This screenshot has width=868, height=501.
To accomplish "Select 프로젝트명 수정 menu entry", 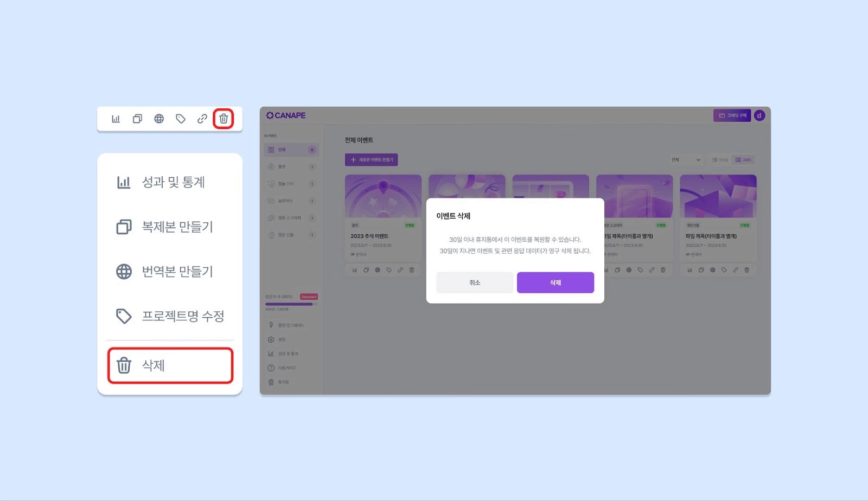I will (170, 316).
